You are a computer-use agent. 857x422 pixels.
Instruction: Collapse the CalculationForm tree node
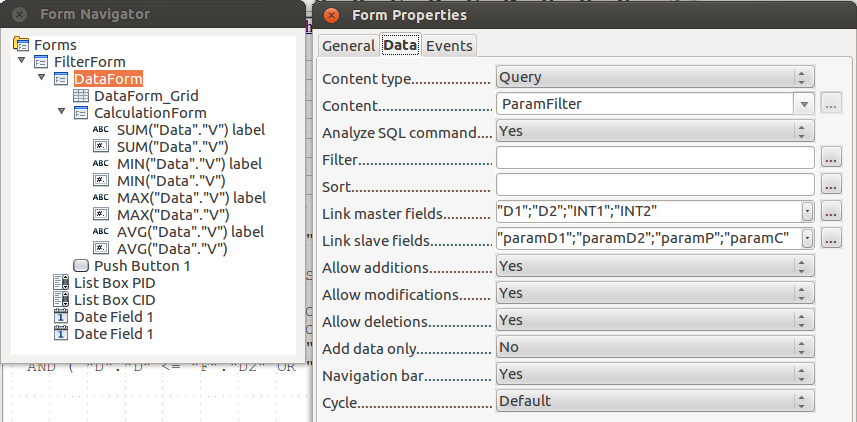click(62, 113)
